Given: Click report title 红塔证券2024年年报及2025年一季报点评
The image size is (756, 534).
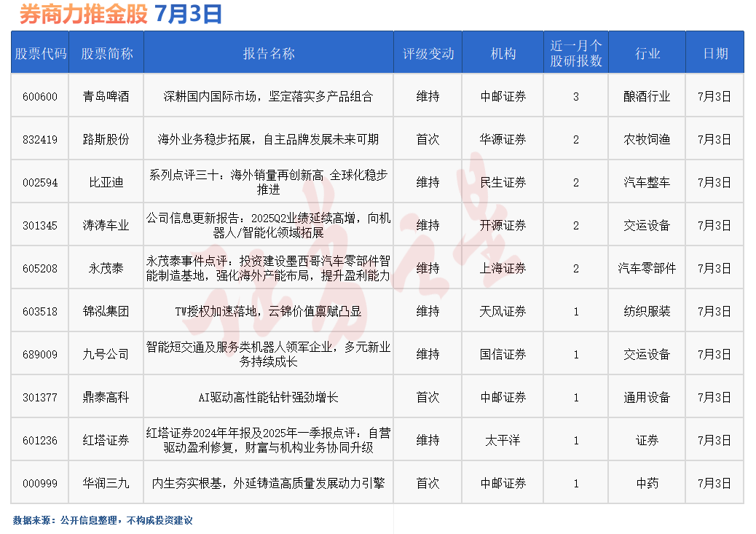Looking at the screenshot, I should point(269,441).
